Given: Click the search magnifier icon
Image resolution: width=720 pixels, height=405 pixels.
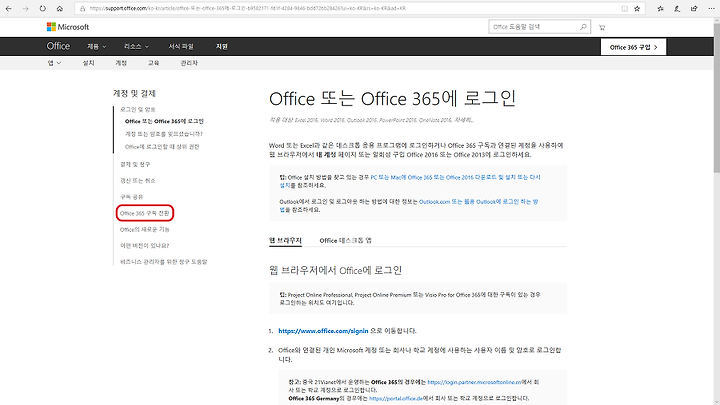Looking at the screenshot, I should (583, 27).
